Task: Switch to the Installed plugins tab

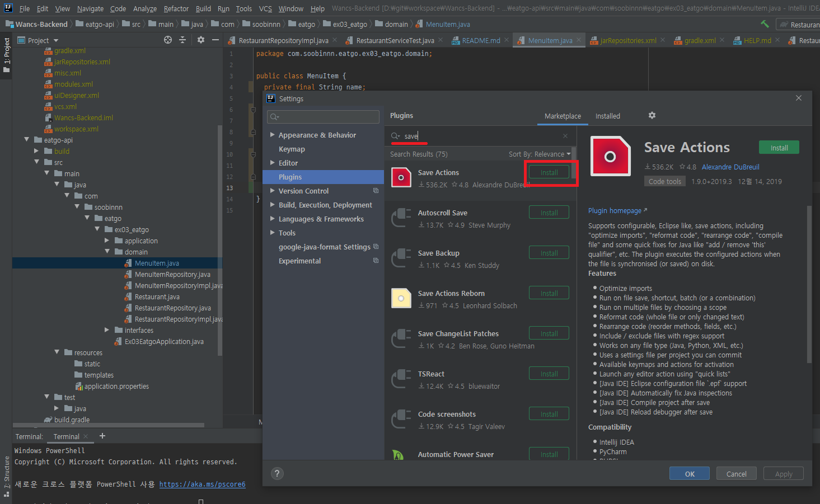Action: [607, 116]
